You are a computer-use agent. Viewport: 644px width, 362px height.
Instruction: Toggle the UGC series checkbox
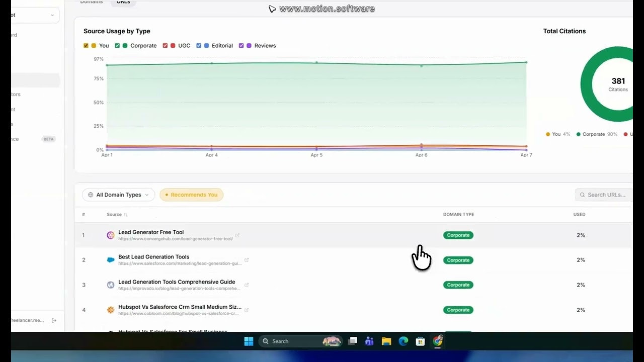(165, 46)
